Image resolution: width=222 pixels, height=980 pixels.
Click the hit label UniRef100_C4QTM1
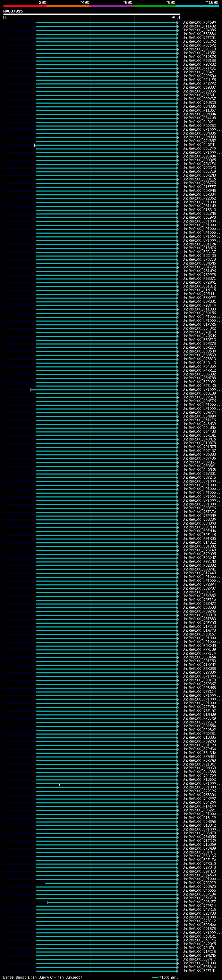point(199,145)
